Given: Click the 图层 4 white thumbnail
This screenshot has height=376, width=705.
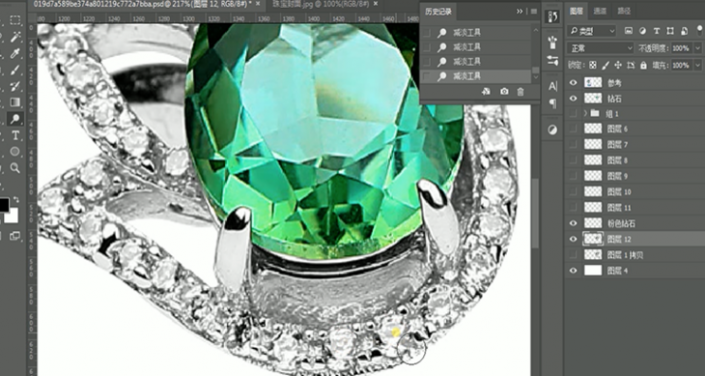Looking at the screenshot, I should click(x=593, y=270).
